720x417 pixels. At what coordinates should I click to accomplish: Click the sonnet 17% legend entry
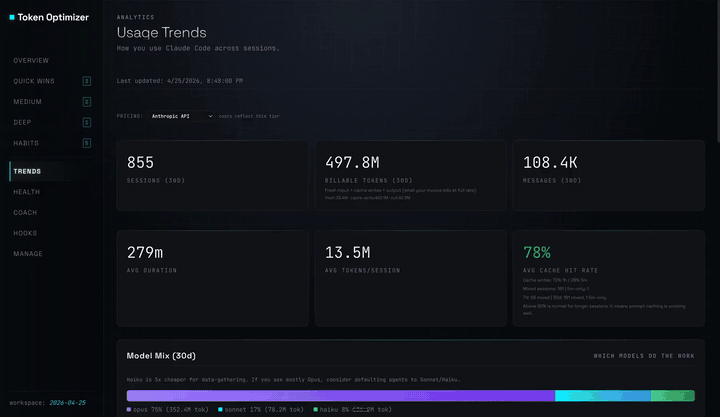click(261, 410)
